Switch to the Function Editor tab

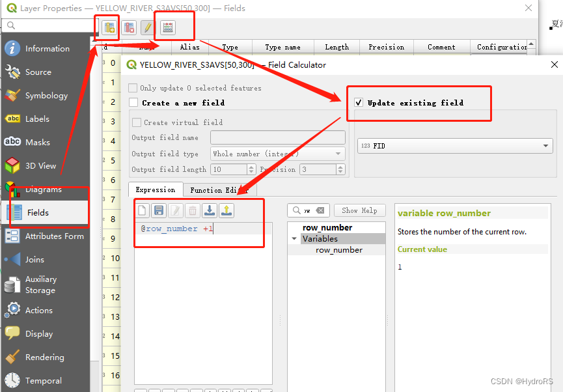(219, 190)
